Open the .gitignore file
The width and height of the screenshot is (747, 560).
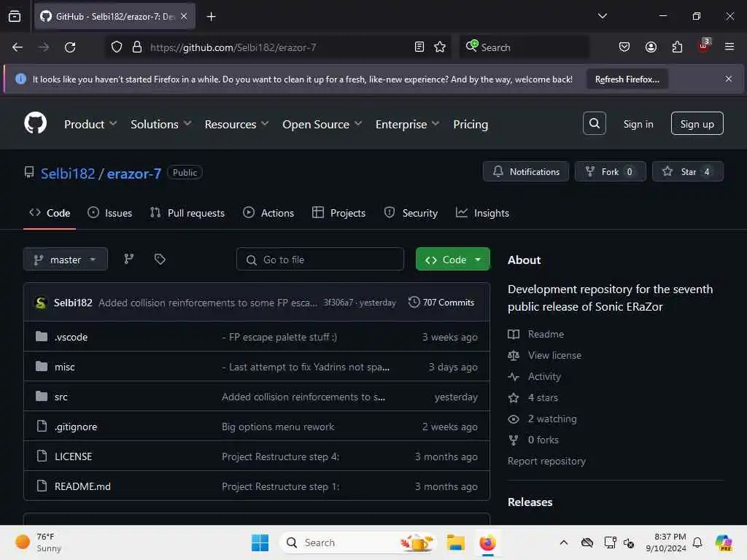tap(76, 427)
